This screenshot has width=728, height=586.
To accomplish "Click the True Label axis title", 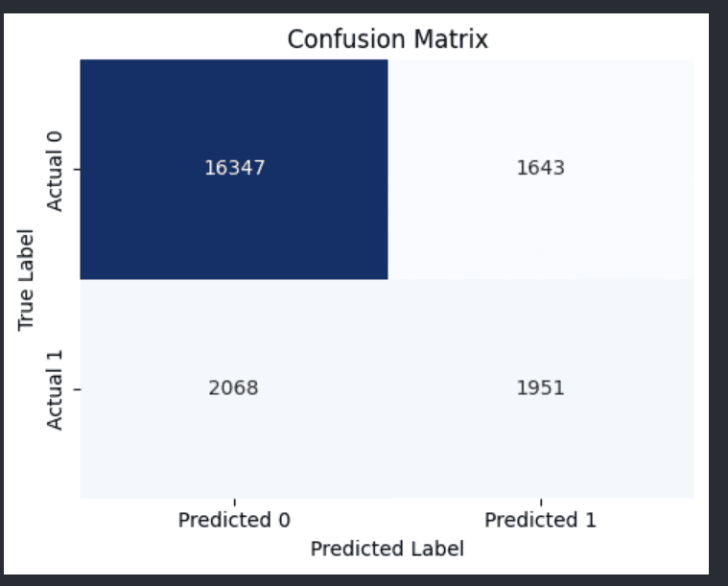I will click(26, 280).
